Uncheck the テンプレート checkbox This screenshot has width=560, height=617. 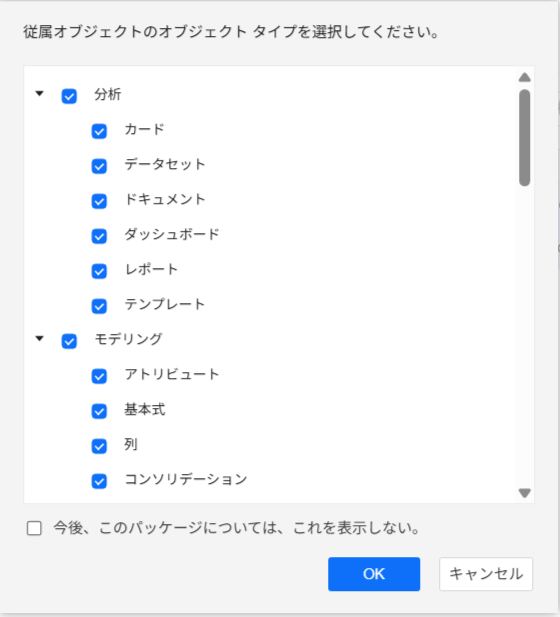(99, 306)
